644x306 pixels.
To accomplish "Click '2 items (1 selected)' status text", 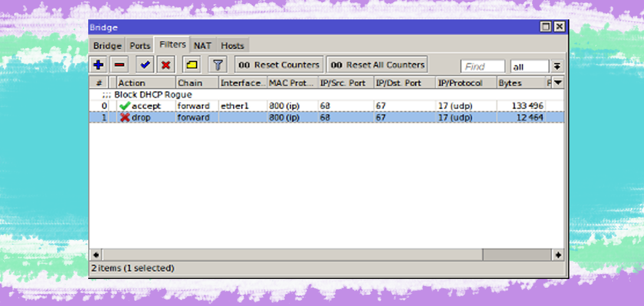I will tap(133, 268).
